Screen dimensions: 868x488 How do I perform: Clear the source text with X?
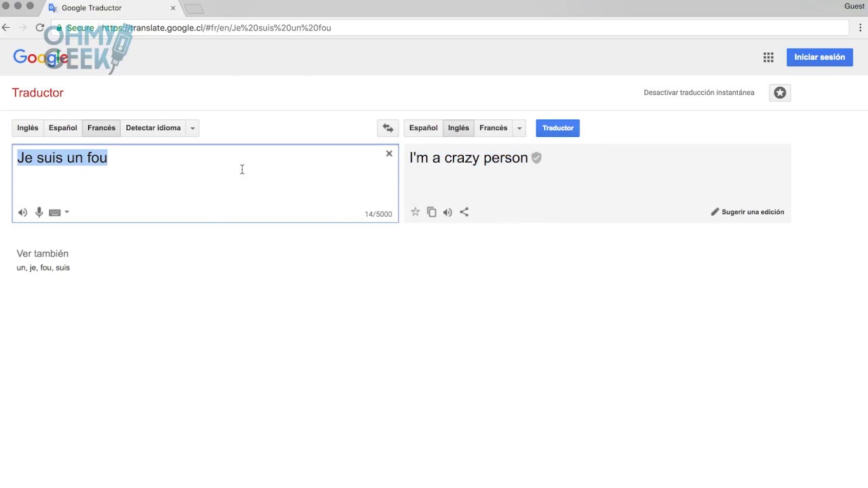click(389, 154)
